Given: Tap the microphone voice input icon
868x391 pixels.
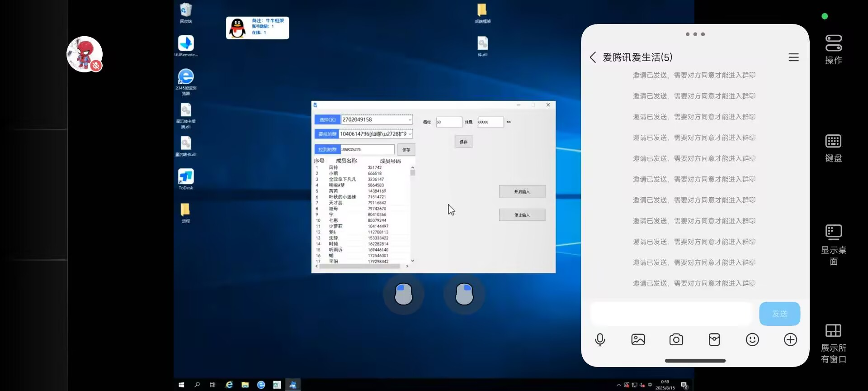Looking at the screenshot, I should [600, 339].
